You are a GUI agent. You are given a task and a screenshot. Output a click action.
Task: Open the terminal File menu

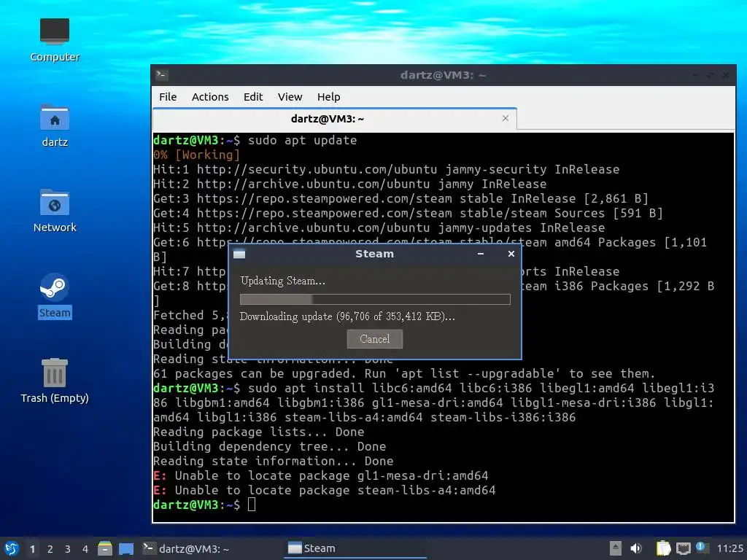[168, 97]
